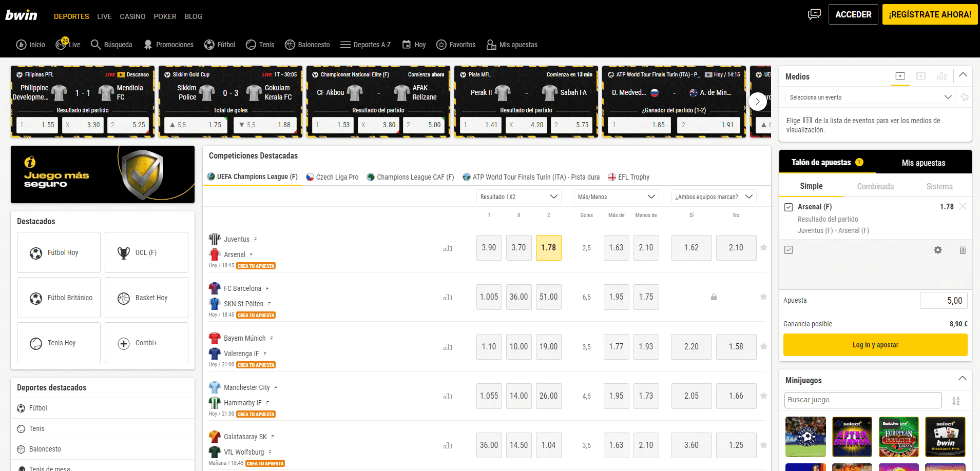Select statistics bar chart icon in Medios
The height and width of the screenshot is (471, 980).
click(941, 76)
